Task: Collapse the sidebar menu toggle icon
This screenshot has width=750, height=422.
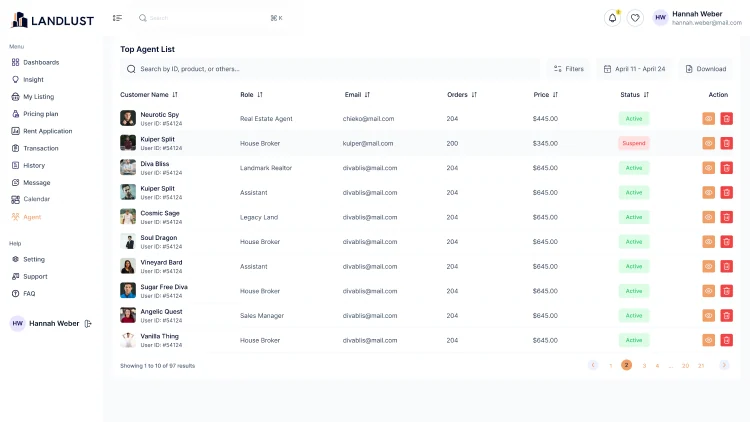Action: 117,18
